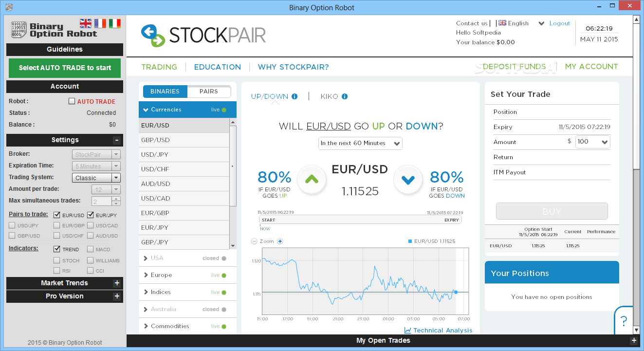This screenshot has height=351, width=644.
Task: Switch language with the French flag icon
Action: pos(100,23)
